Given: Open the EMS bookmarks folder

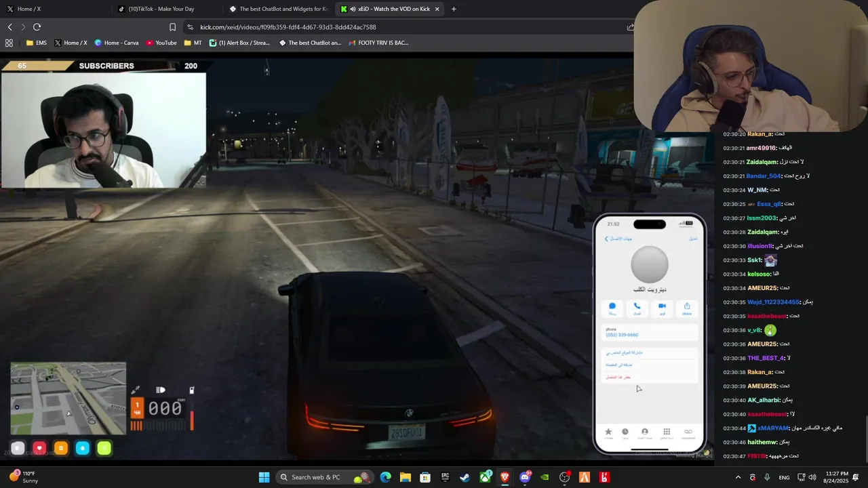Looking at the screenshot, I should point(37,43).
